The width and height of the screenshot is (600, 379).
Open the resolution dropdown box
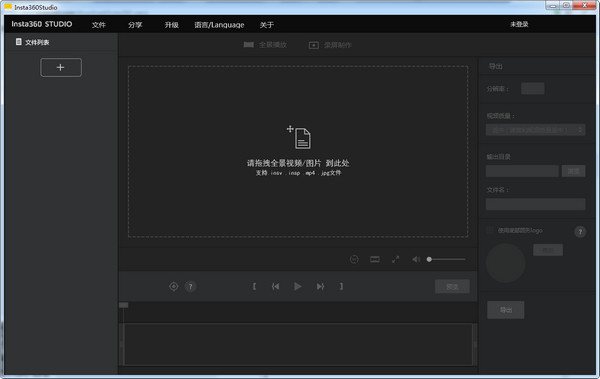(x=533, y=88)
